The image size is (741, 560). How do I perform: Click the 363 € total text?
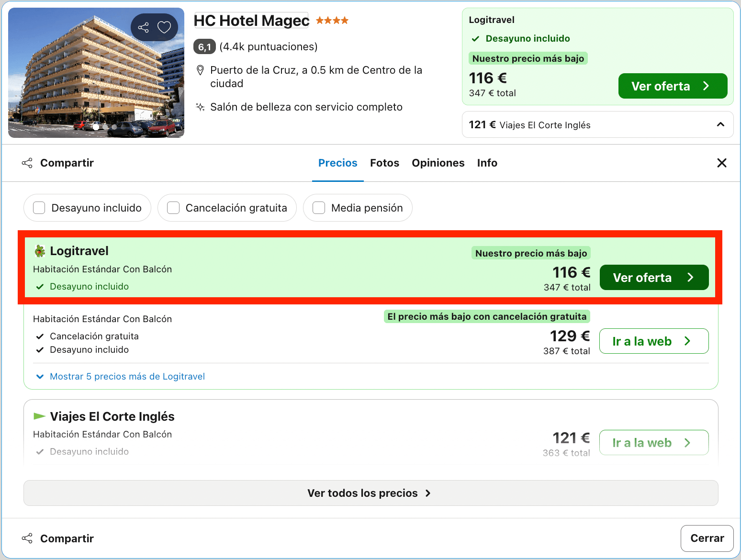coord(566,453)
